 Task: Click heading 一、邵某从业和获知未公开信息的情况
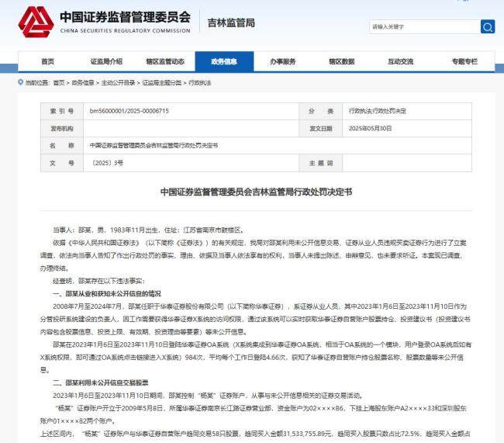(x=107, y=294)
